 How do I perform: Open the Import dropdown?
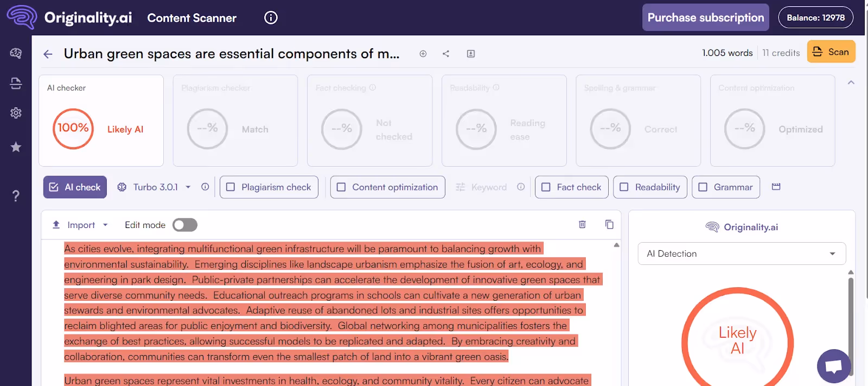[80, 225]
